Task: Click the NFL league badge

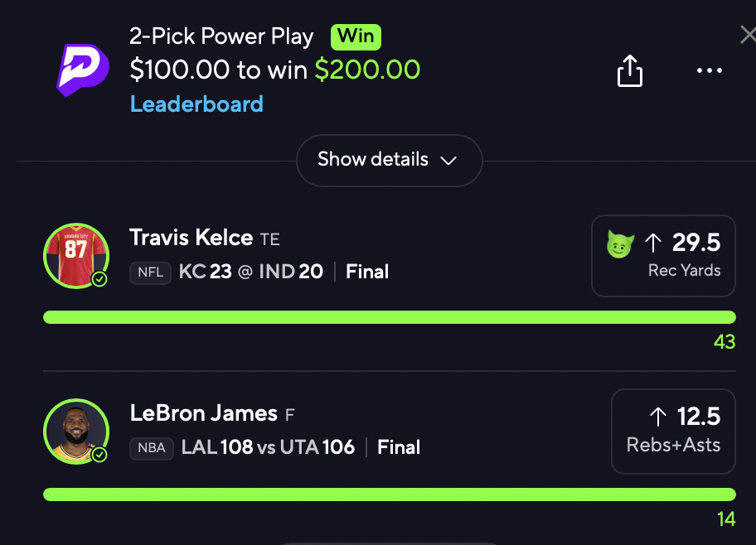Action: [150, 272]
